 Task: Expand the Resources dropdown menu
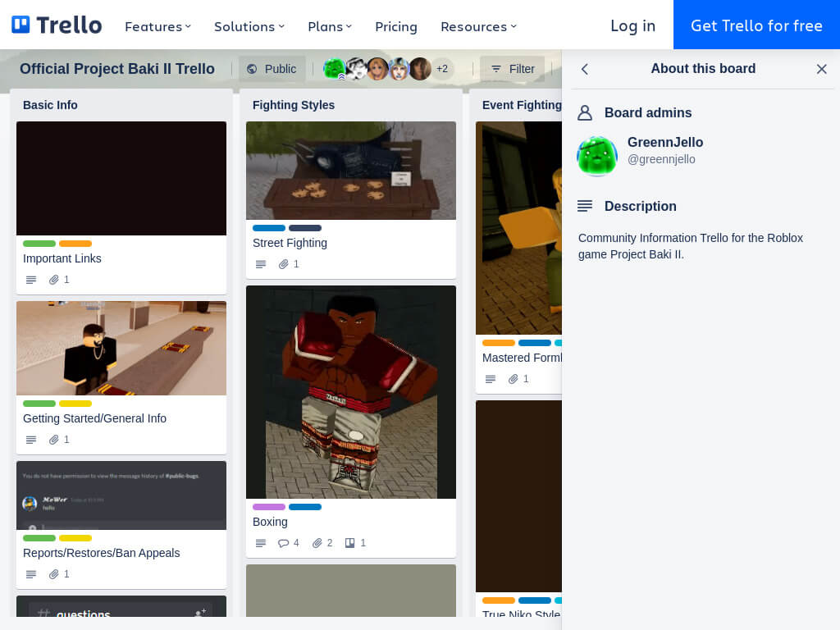(x=478, y=26)
